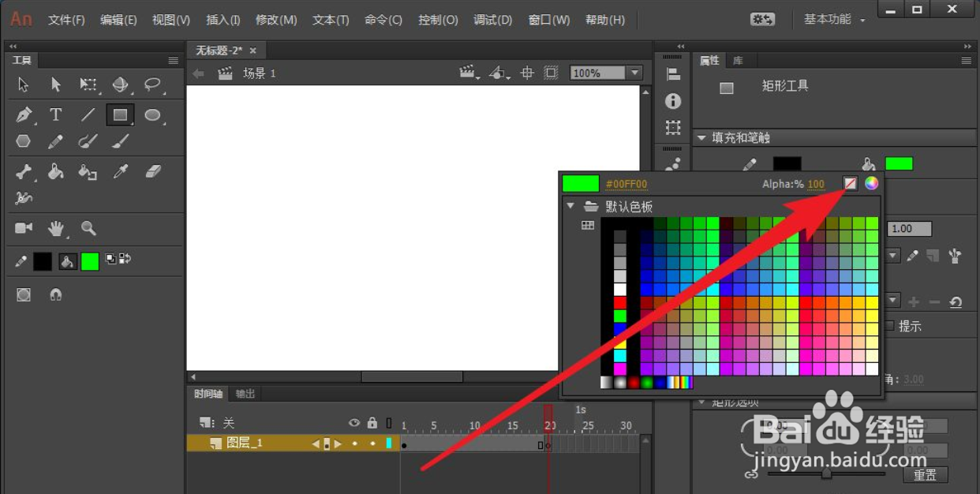Lock all layers with the padlock icon

(372, 424)
